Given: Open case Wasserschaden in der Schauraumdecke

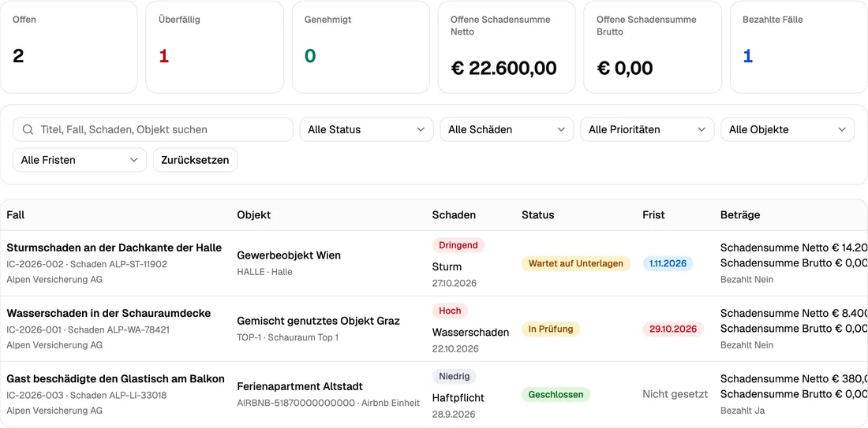Looking at the screenshot, I should click(x=109, y=313).
